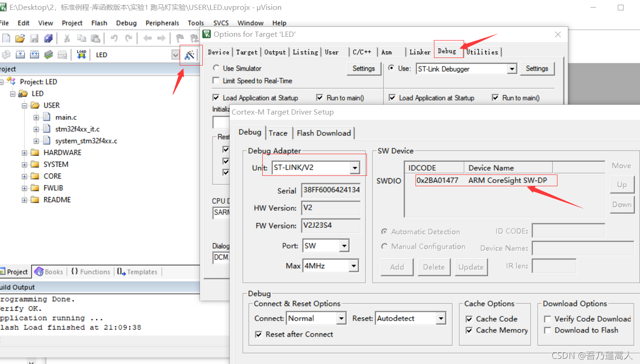The image size is (640, 364).
Task: Select the Use Simulator radio button
Action: pos(216,68)
